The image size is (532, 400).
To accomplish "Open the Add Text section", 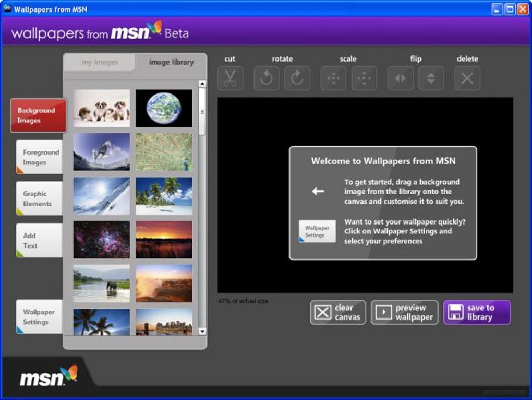I will (x=39, y=240).
